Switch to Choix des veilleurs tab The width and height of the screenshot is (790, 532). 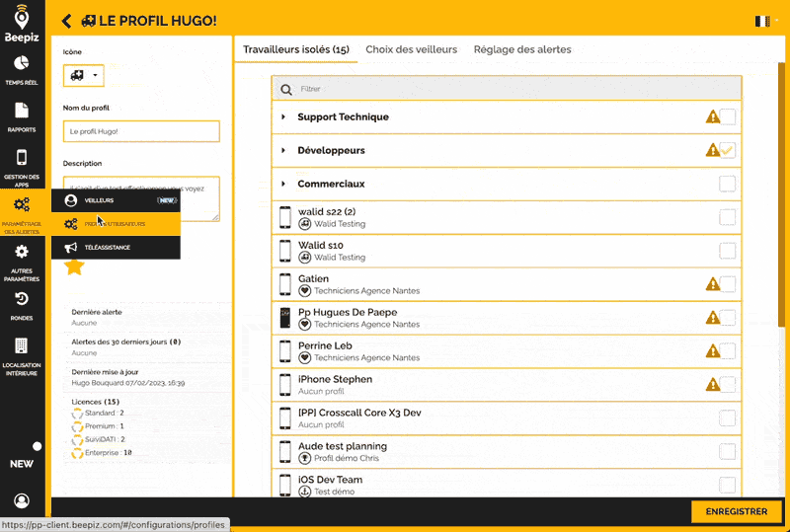(411, 49)
